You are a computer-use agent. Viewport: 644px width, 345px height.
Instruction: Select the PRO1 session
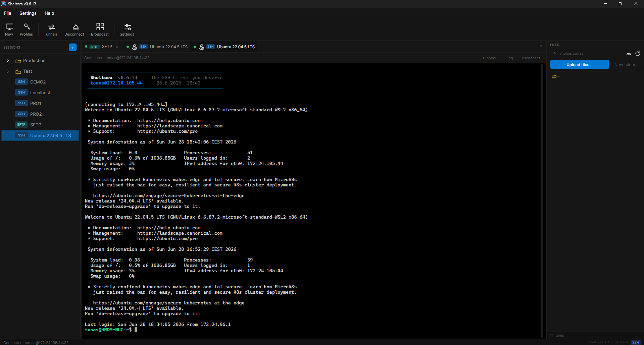40,103
